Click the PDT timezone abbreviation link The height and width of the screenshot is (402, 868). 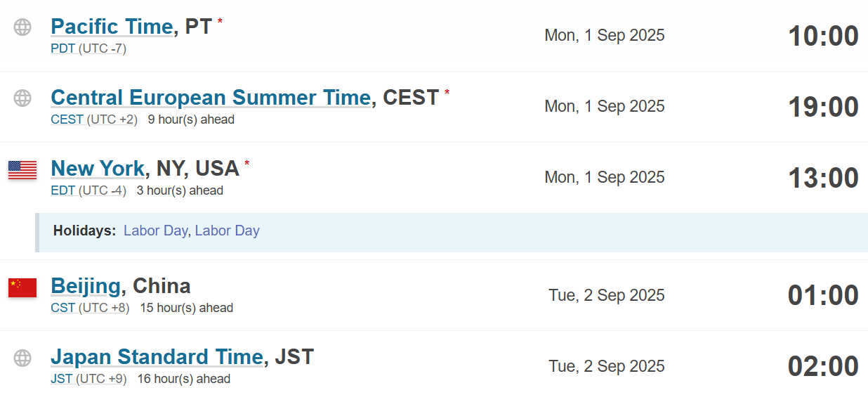pos(63,49)
